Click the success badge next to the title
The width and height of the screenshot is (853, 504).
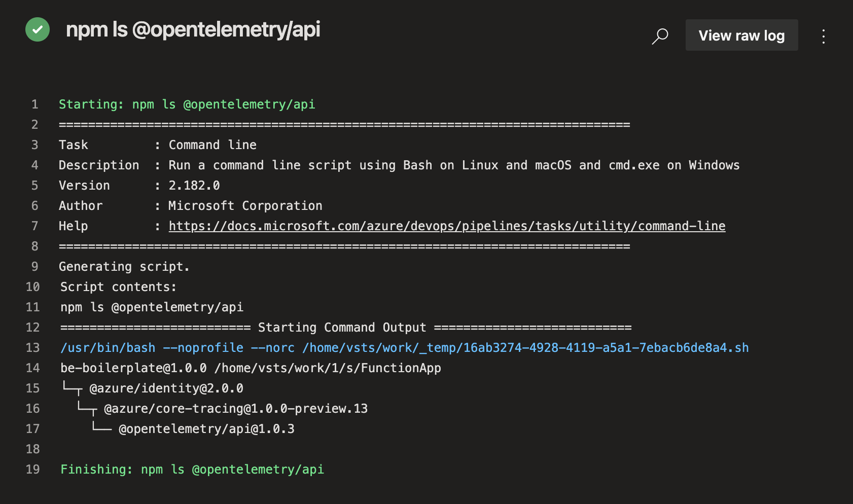[37, 30]
